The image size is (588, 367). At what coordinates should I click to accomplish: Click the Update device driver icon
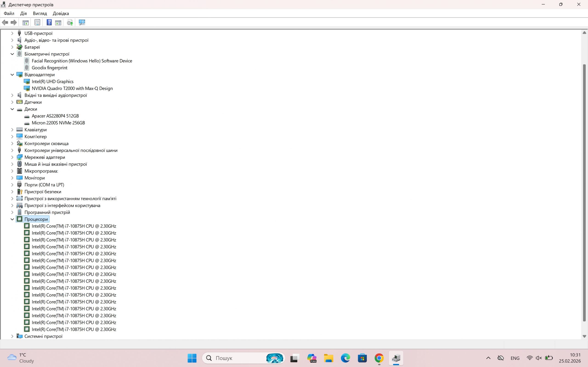point(70,22)
